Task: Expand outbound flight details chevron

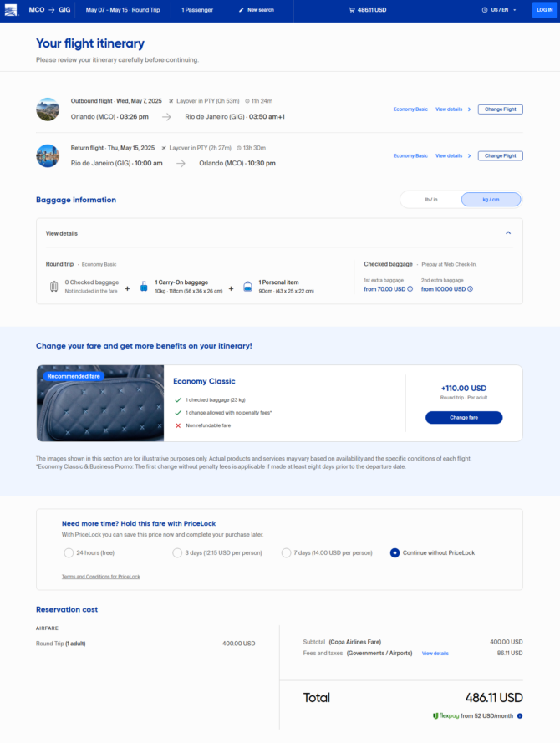Action: (x=470, y=109)
